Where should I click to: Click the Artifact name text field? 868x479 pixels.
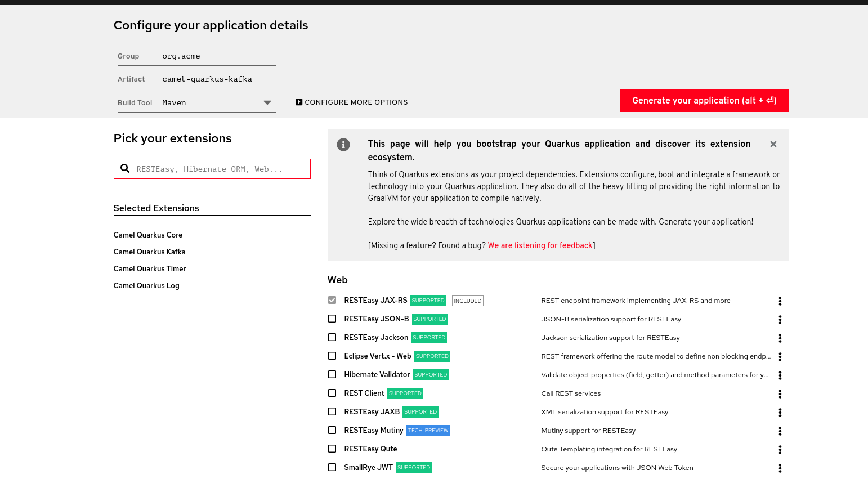[217, 79]
